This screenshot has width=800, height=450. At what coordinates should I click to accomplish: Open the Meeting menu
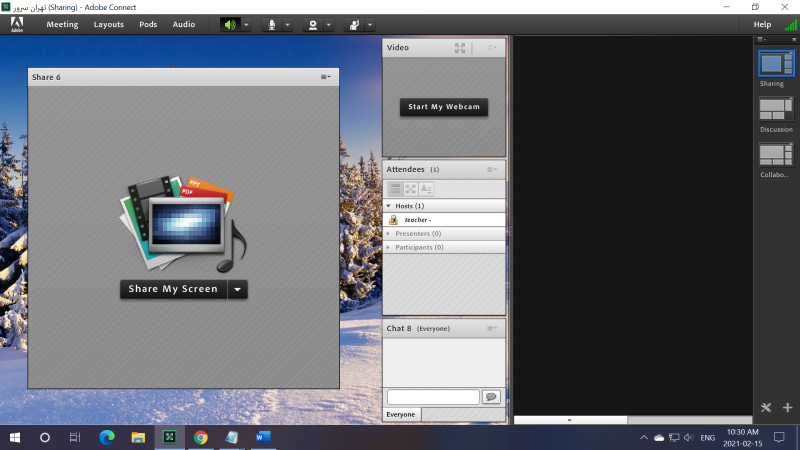tap(62, 24)
